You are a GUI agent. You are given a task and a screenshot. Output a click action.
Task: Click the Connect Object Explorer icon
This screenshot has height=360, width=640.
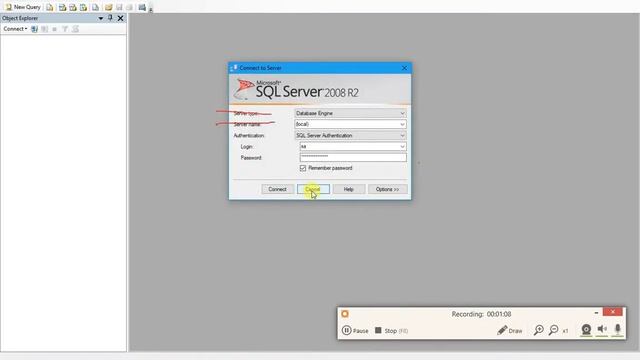pyautogui.click(x=34, y=29)
